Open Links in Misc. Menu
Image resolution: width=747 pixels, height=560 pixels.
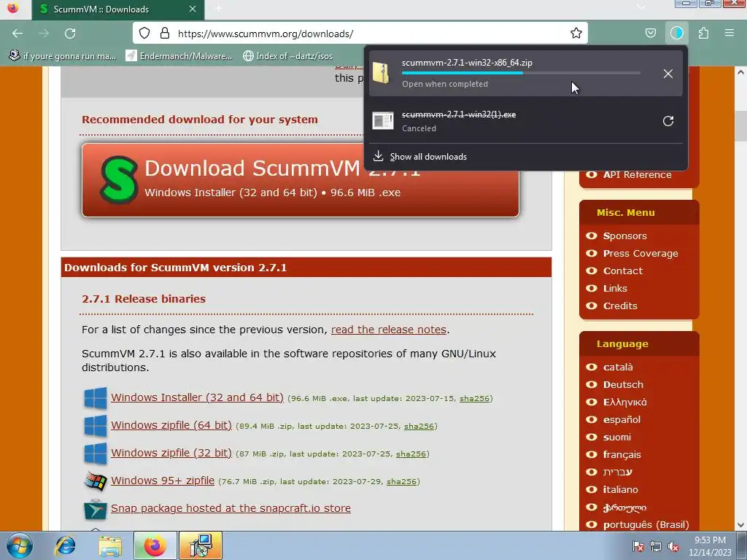(614, 289)
